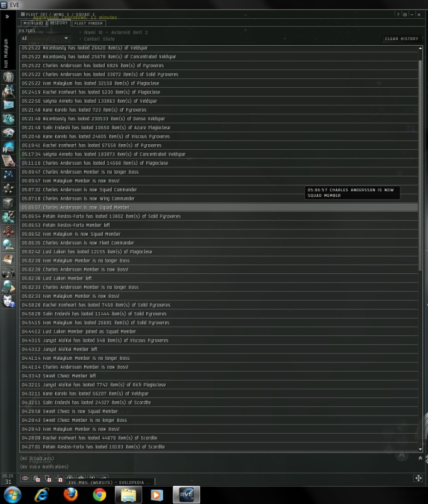Image resolution: width=428 pixels, height=504 pixels.
Task: Open Windows Explorer from the taskbar
Action: point(129,495)
